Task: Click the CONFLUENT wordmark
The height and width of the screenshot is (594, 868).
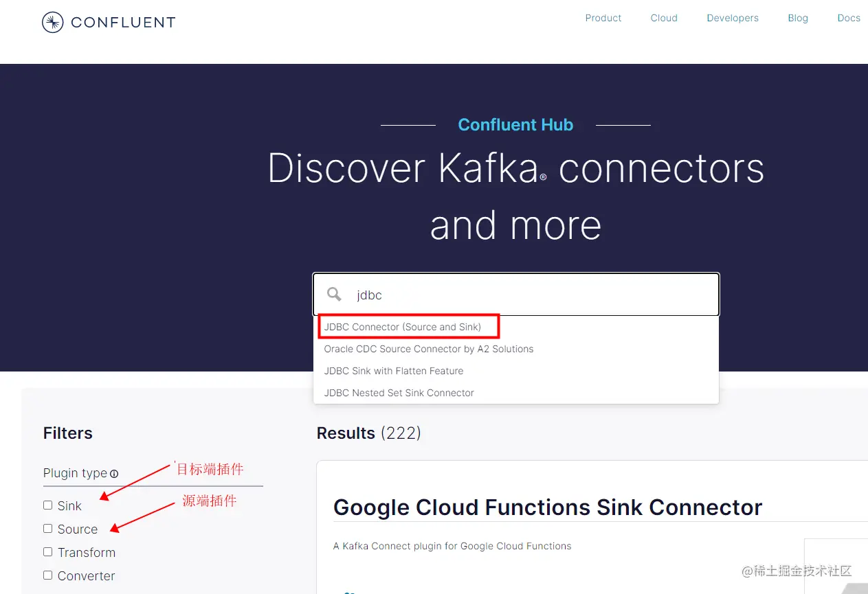Action: click(x=123, y=23)
